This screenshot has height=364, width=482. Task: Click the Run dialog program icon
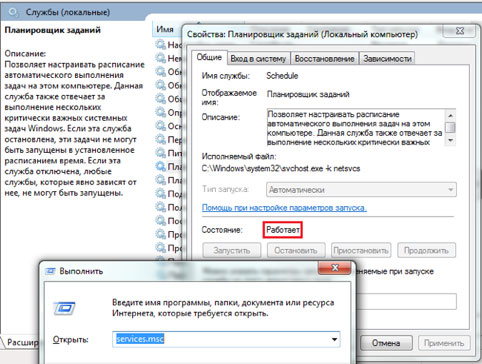65,308
